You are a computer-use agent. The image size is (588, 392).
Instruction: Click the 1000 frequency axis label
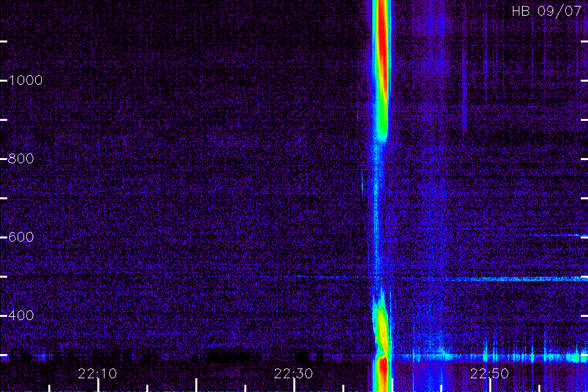click(x=25, y=80)
